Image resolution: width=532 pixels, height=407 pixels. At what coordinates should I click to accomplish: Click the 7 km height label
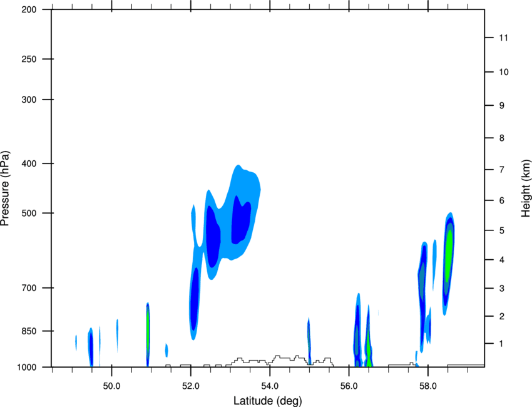(x=502, y=170)
